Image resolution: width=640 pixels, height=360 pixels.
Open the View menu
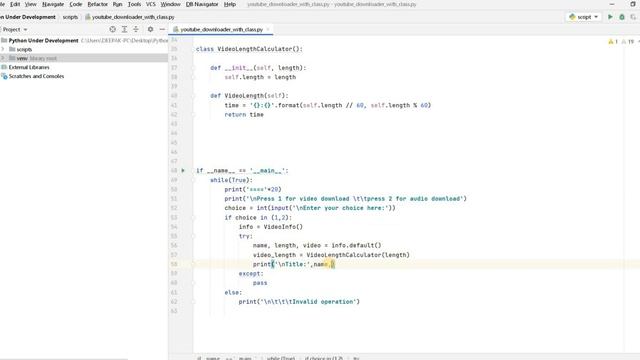pyautogui.click(x=31, y=4)
